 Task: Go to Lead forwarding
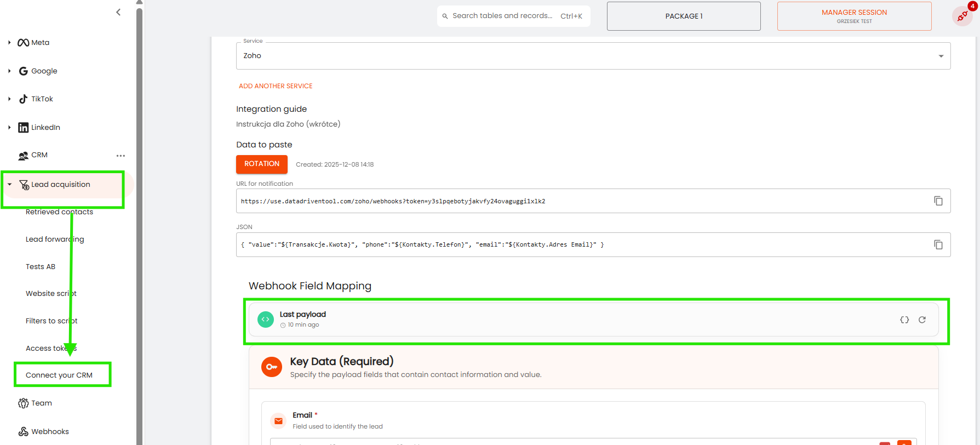tap(55, 239)
